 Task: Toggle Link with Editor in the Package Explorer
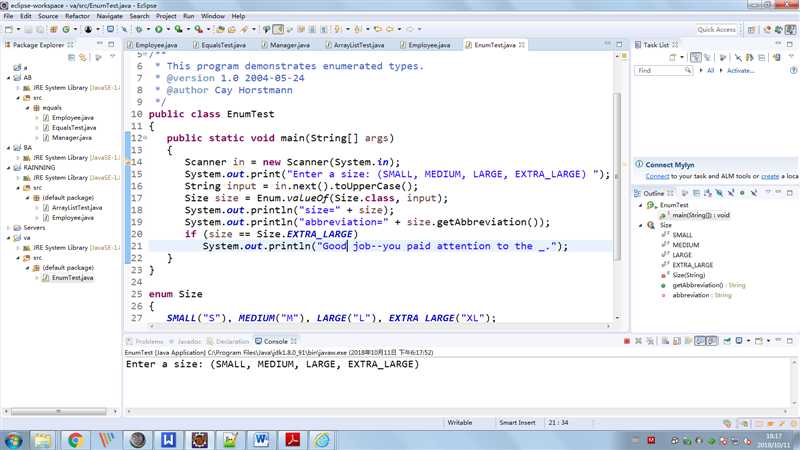[x=83, y=57]
